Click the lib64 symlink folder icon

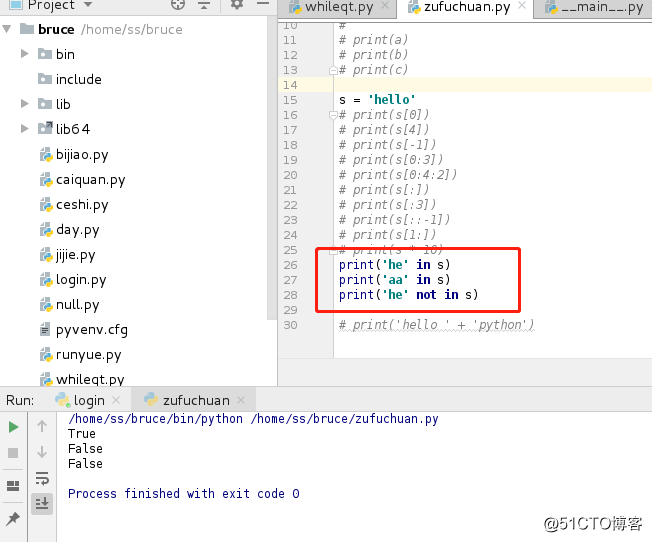[x=45, y=128]
